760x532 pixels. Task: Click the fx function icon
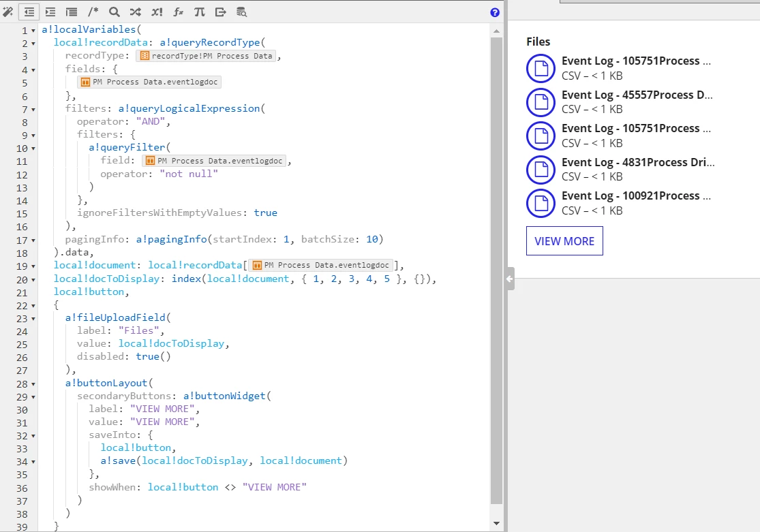click(178, 12)
